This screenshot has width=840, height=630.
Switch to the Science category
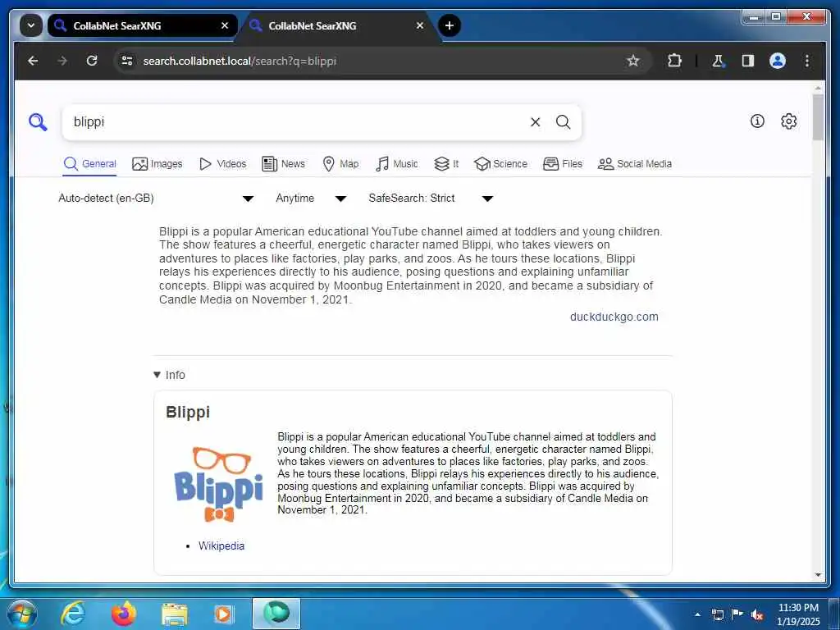pos(501,164)
